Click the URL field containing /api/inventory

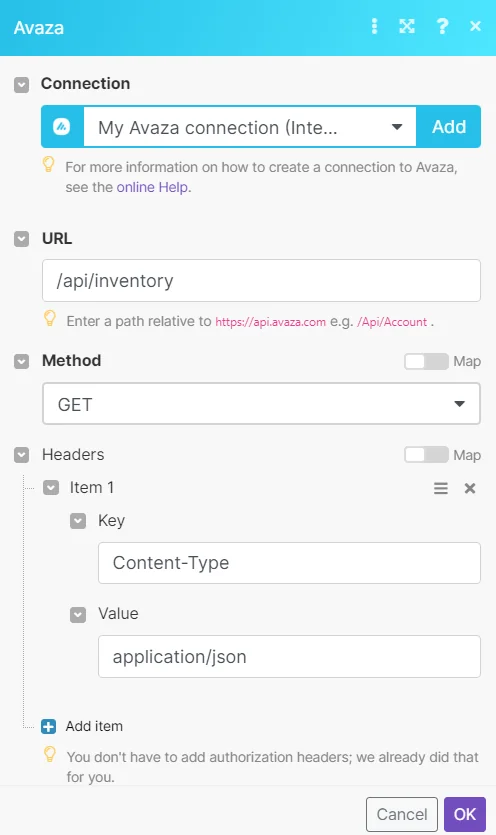tap(261, 281)
